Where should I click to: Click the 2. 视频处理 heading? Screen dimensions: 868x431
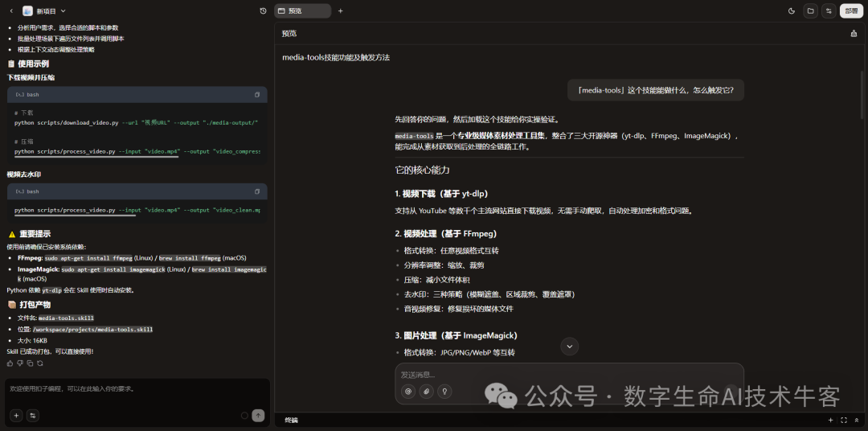point(446,233)
